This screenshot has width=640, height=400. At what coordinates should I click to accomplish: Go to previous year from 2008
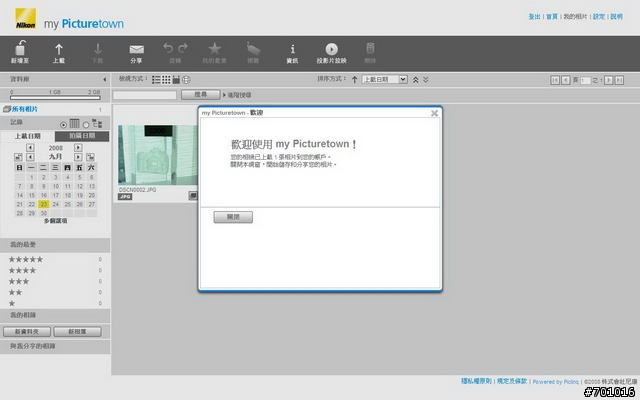[30, 147]
